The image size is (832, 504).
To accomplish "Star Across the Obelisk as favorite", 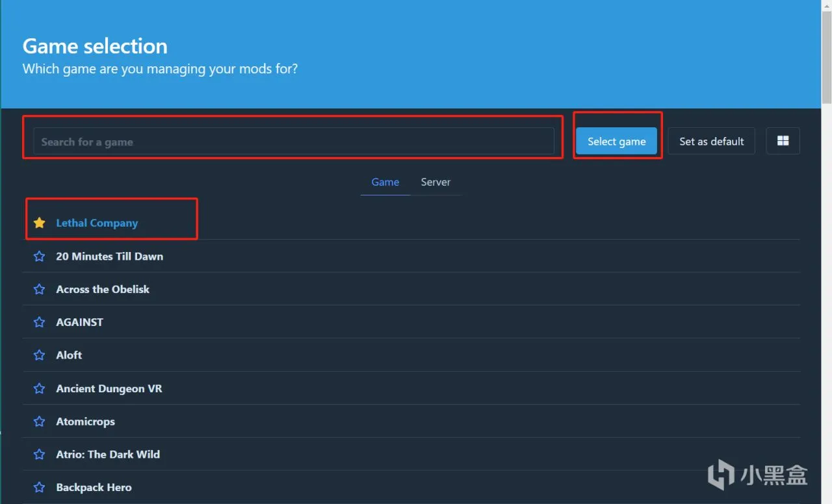I will (x=40, y=289).
